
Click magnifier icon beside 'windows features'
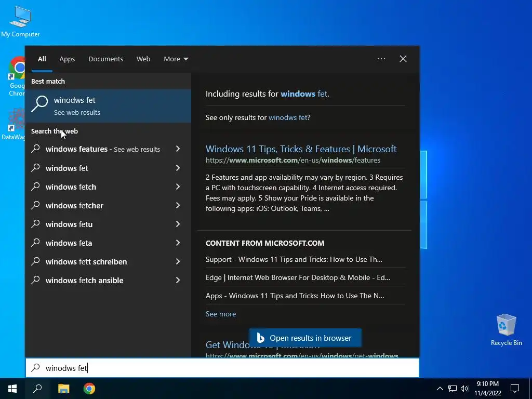(36, 148)
